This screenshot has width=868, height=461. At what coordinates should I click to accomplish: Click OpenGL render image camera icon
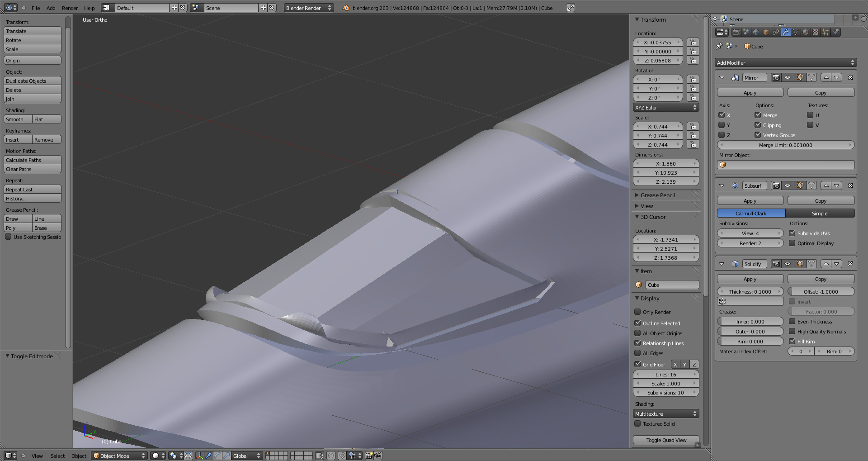point(369,456)
